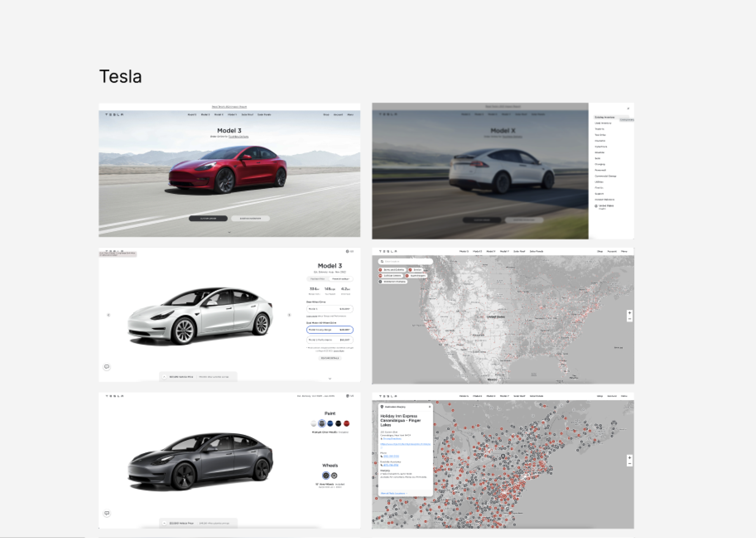Open Driving Directions link on Holiday Inn card
Screen dimensions: 756x538
[392, 439]
